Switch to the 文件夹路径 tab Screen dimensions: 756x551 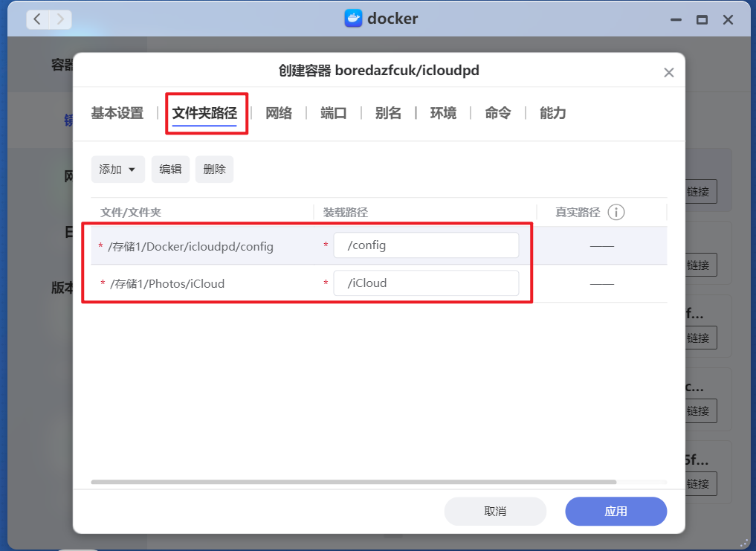click(x=206, y=113)
